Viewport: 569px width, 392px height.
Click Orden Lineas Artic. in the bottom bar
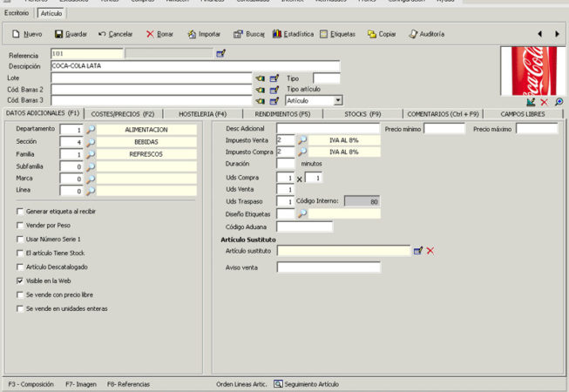(x=241, y=384)
